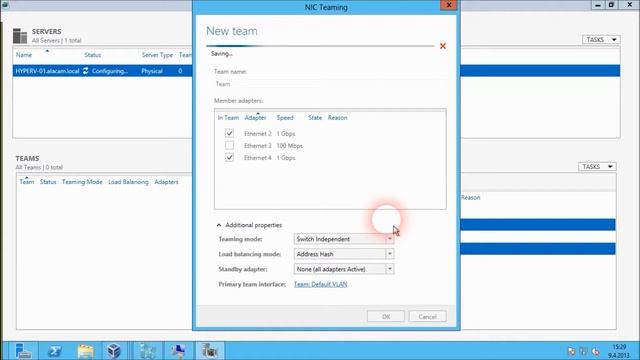Click the saving progress bar

(320, 46)
